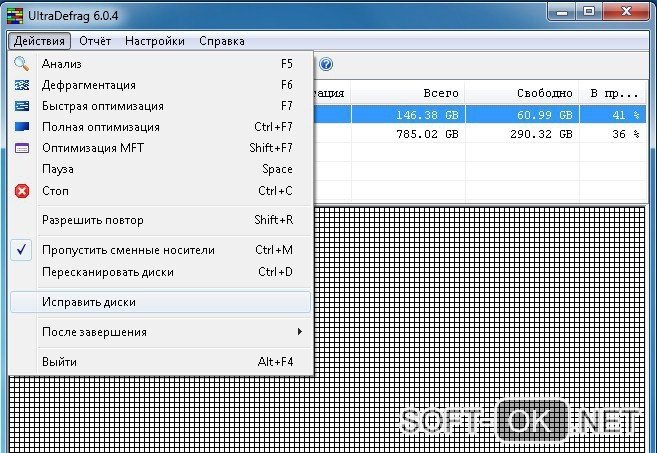Minimize the UltraDefrag window
The image size is (657, 453).
(562, 11)
